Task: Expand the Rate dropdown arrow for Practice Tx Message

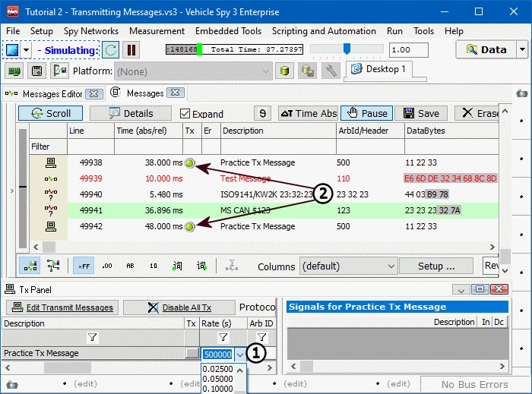Action: [x=240, y=354]
